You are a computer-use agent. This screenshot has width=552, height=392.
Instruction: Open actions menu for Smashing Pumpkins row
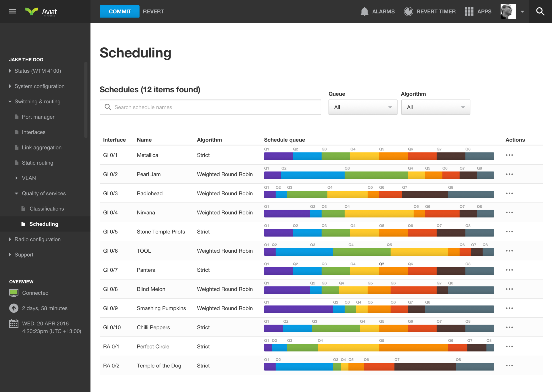509,308
